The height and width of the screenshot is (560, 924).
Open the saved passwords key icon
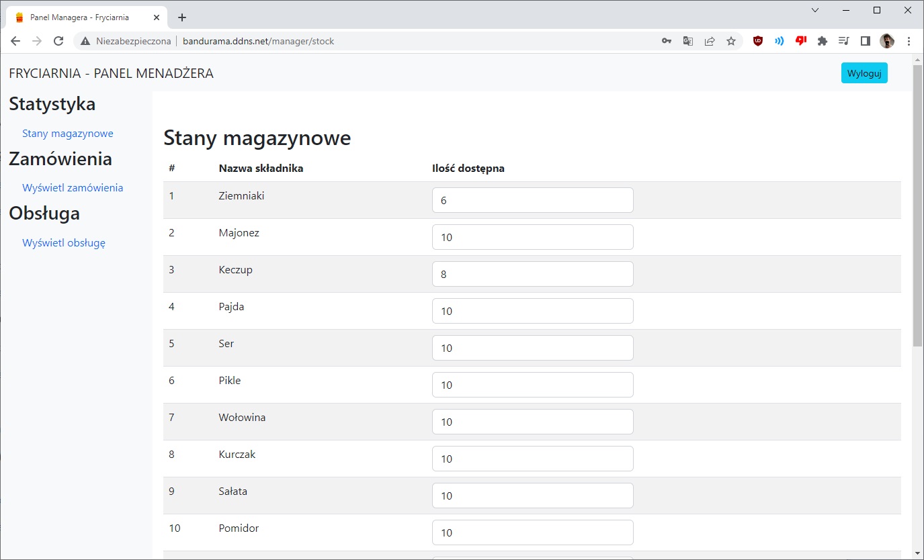click(x=667, y=41)
